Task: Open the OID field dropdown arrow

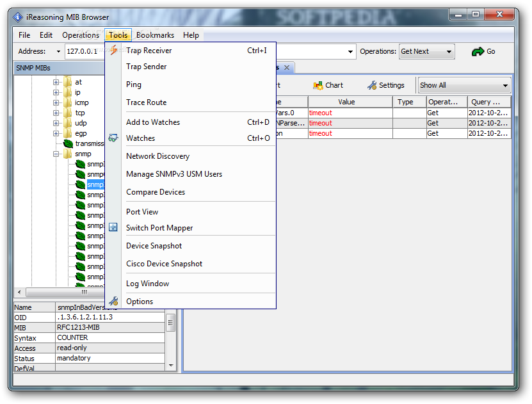Action: (350, 52)
